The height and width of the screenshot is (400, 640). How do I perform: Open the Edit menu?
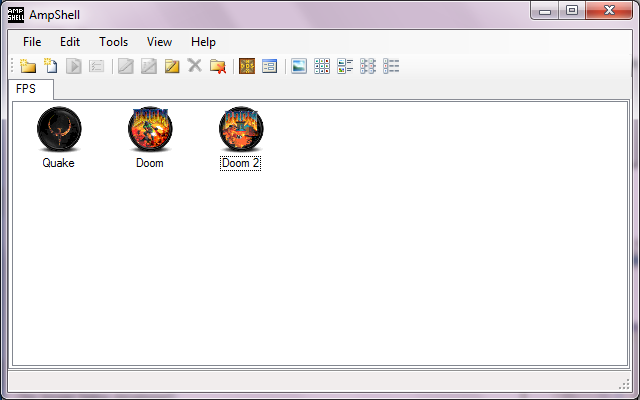click(70, 42)
